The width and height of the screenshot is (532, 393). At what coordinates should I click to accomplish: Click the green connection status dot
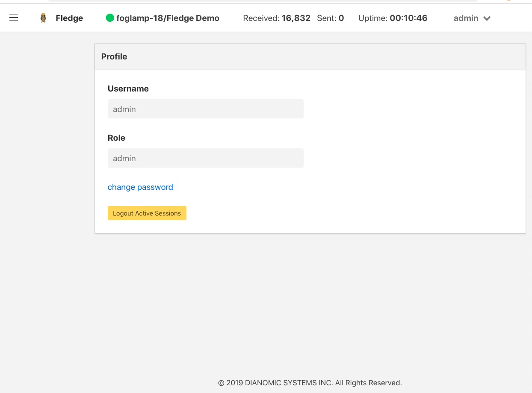click(x=110, y=18)
